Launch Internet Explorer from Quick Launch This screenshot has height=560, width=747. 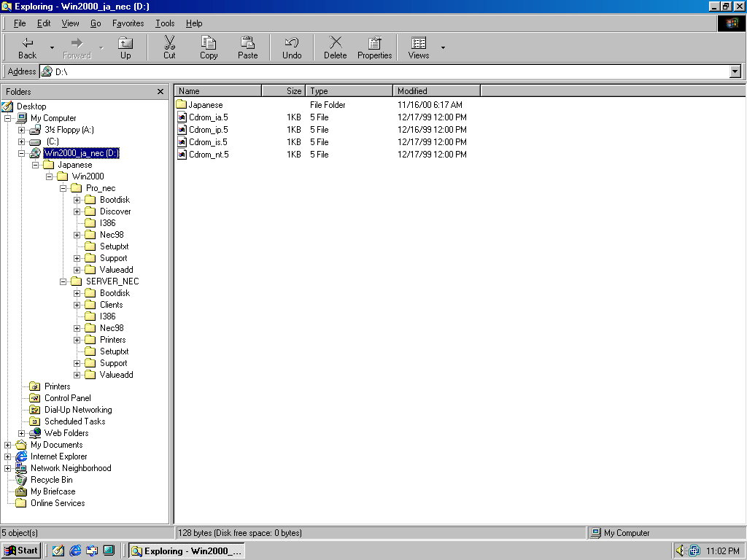pyautogui.click(x=75, y=551)
